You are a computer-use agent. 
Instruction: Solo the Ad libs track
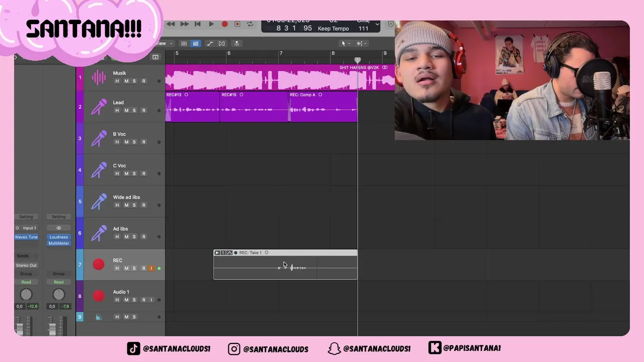pos(134,237)
